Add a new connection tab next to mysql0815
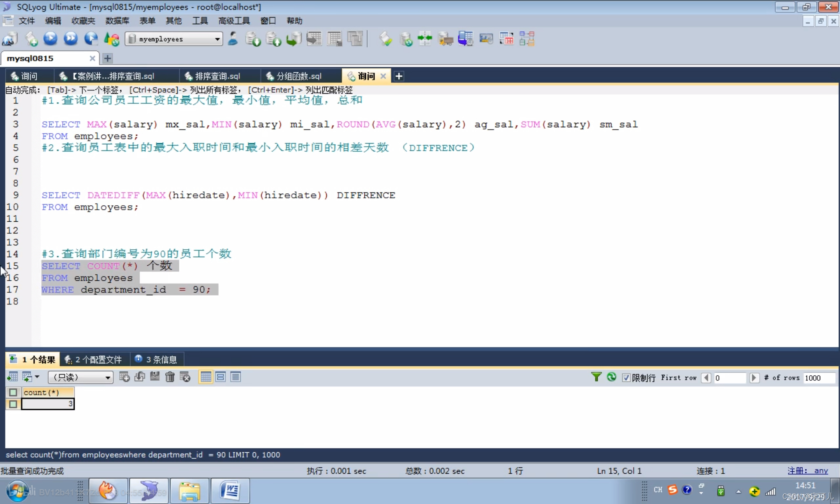The width and height of the screenshot is (840, 504). tap(107, 58)
